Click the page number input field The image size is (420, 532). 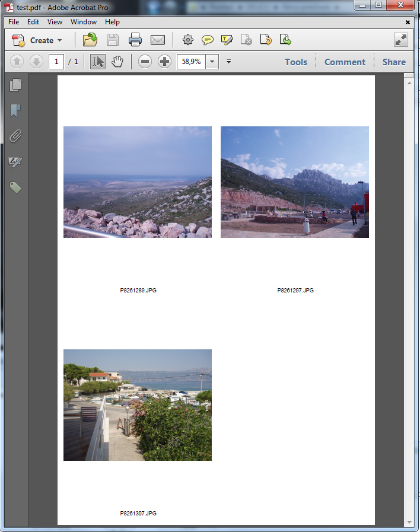56,62
